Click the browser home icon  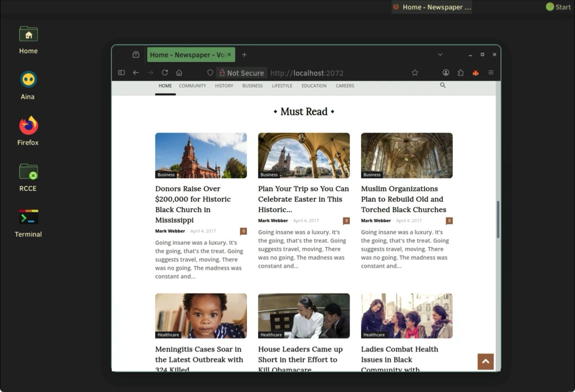[x=179, y=73]
